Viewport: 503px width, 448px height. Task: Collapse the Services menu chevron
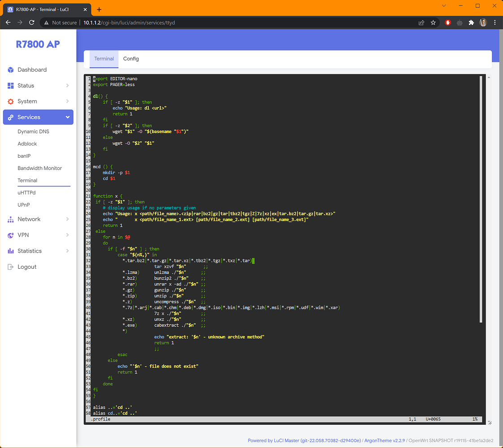coord(68,117)
